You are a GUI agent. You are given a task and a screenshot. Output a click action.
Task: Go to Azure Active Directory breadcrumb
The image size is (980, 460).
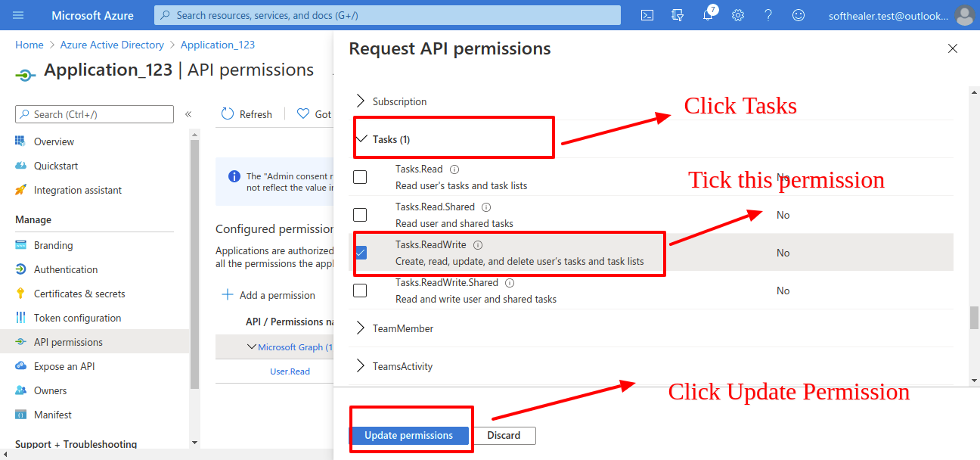coord(112,45)
